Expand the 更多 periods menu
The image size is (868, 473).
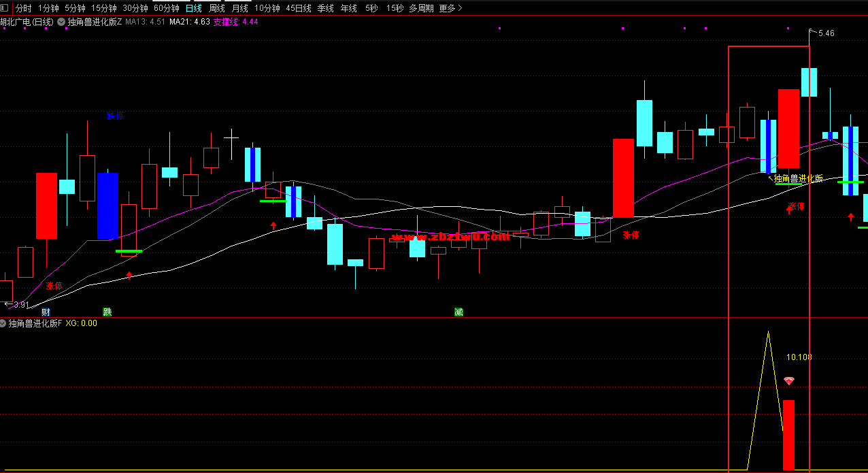click(450, 8)
